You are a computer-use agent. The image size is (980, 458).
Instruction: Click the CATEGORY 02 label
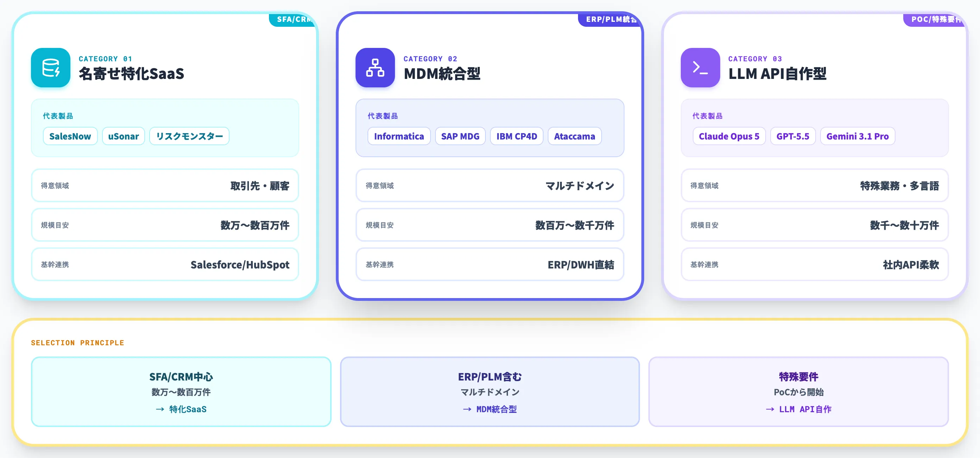pos(430,58)
